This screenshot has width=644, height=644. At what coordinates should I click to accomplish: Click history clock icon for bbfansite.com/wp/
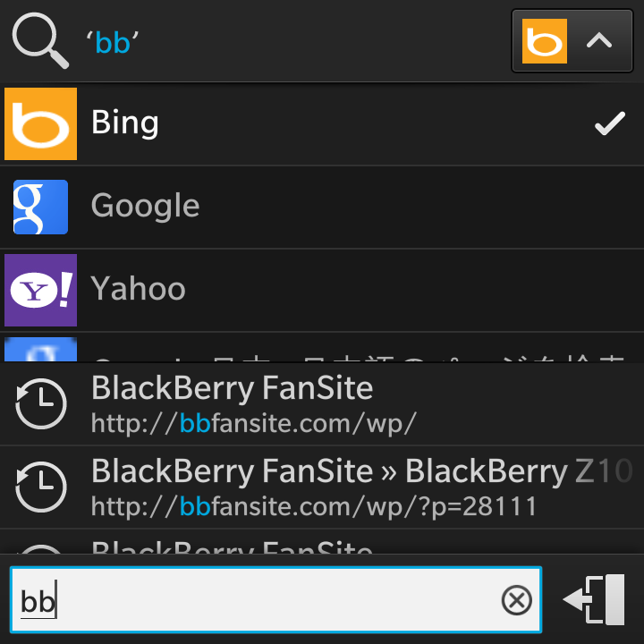tap(40, 403)
